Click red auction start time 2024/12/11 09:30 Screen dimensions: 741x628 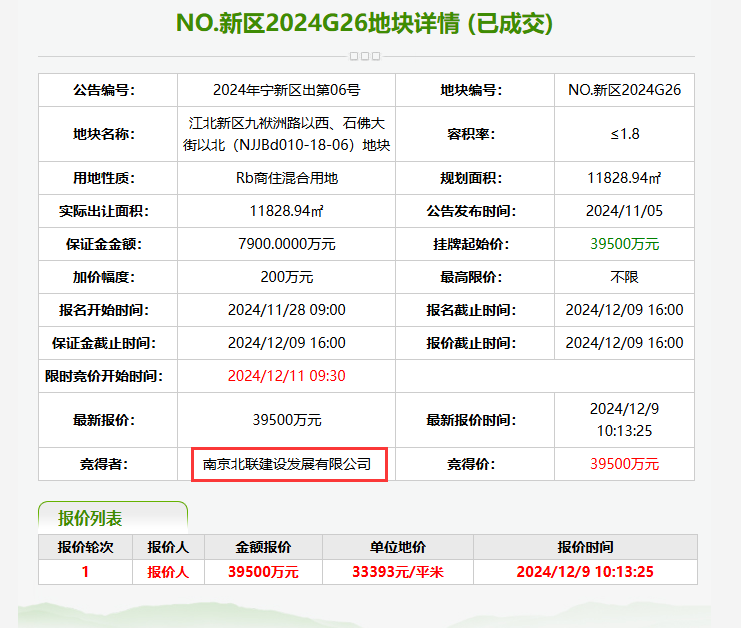click(286, 376)
